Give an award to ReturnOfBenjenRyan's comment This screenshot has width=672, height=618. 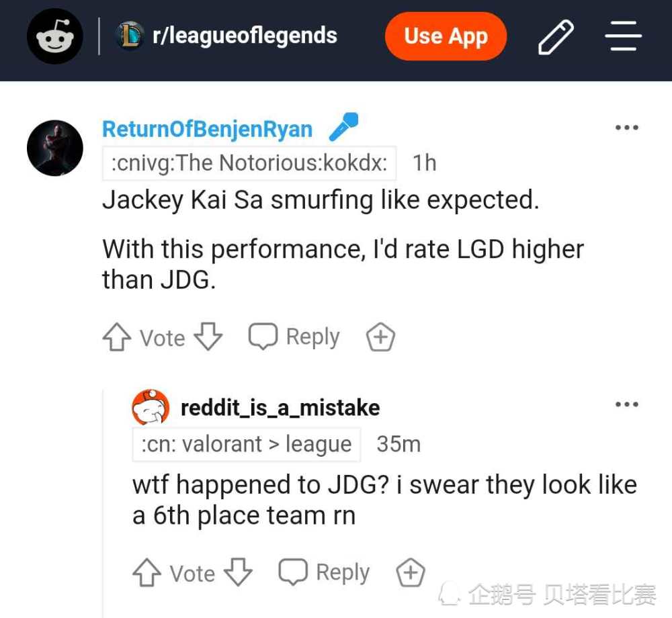click(x=380, y=337)
